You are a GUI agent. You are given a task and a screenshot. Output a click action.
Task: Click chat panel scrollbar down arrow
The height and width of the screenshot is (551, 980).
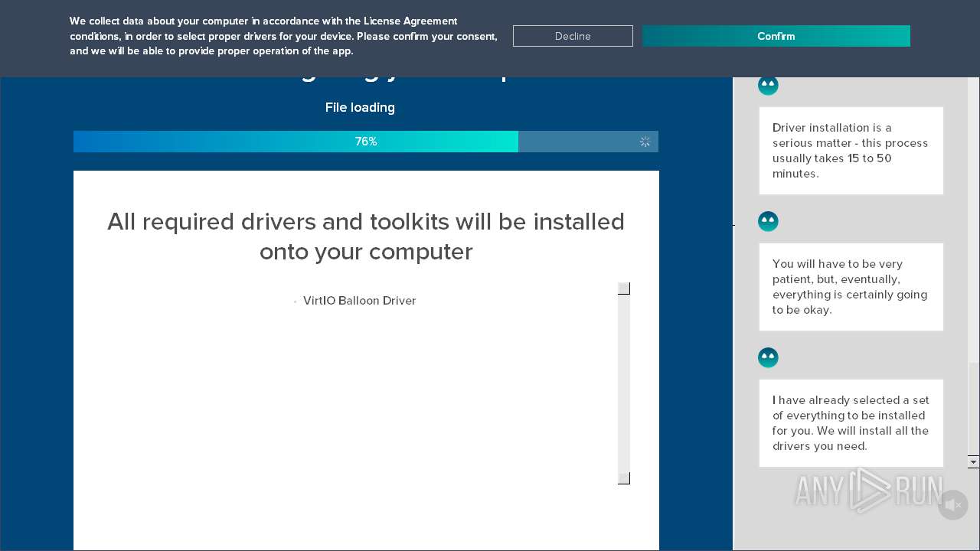[x=974, y=461]
